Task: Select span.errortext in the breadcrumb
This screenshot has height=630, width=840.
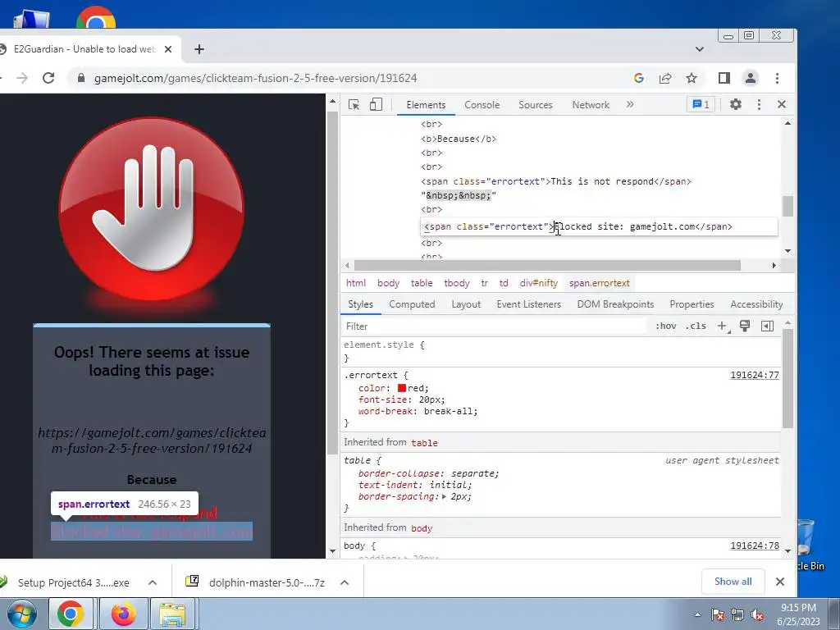Action: tap(599, 283)
